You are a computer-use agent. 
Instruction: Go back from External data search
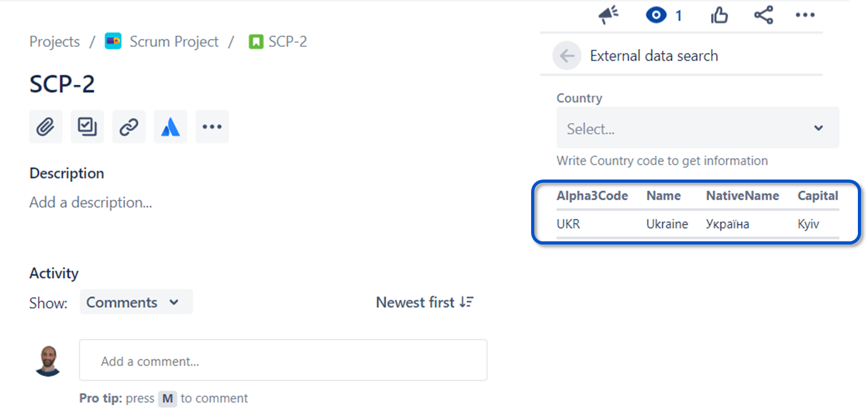[x=567, y=55]
